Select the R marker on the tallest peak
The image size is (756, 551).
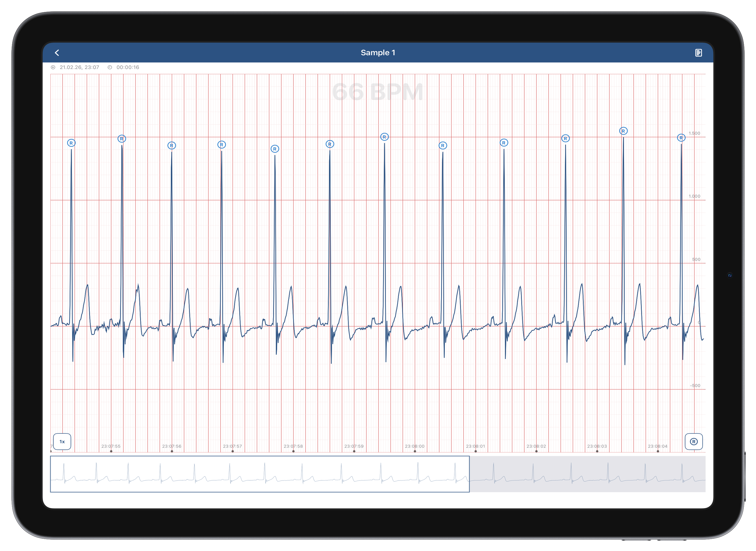pyautogui.click(x=624, y=131)
